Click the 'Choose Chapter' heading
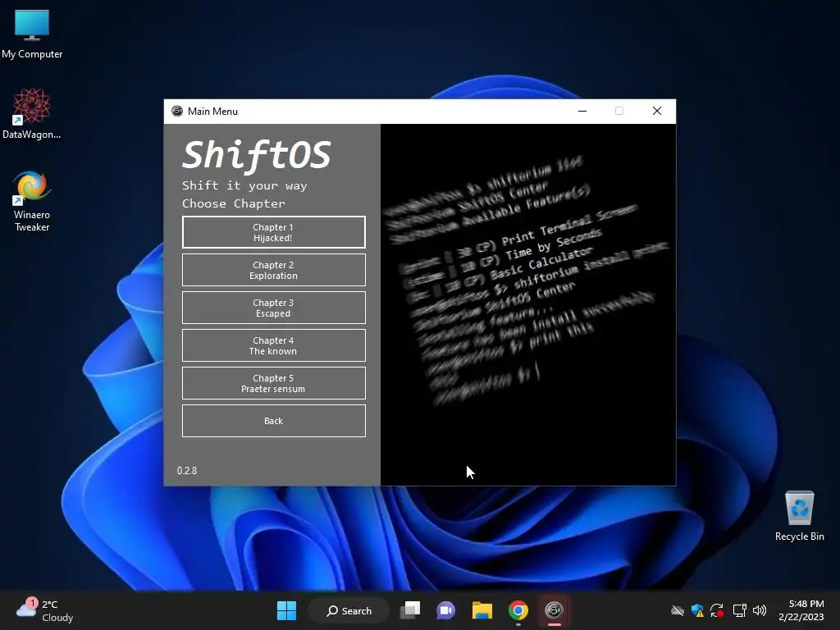Image resolution: width=840 pixels, height=630 pixels. [234, 203]
